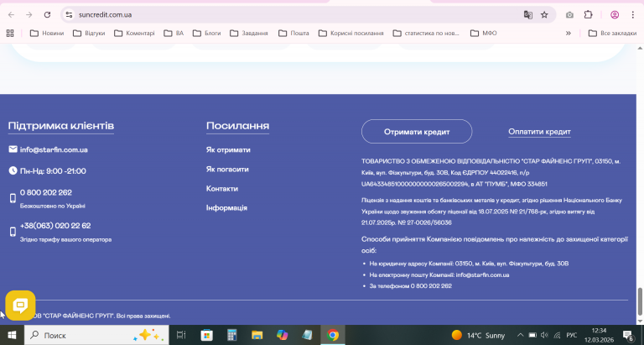Open the Все закладки folder
The height and width of the screenshot is (345, 644).
click(x=612, y=34)
